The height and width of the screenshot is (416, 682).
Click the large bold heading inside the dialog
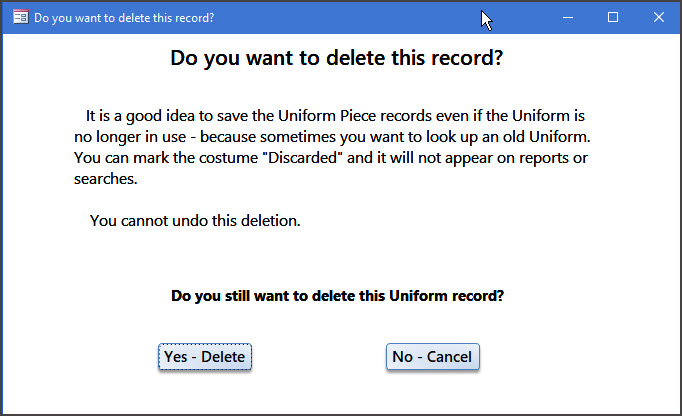[336, 58]
